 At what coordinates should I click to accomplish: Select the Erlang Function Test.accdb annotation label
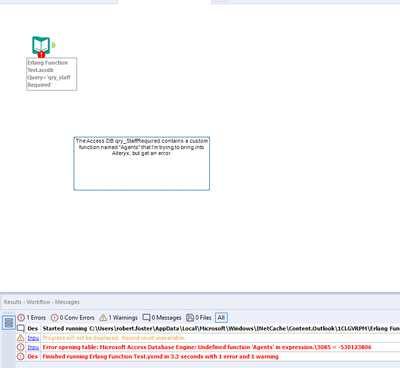[x=52, y=74]
